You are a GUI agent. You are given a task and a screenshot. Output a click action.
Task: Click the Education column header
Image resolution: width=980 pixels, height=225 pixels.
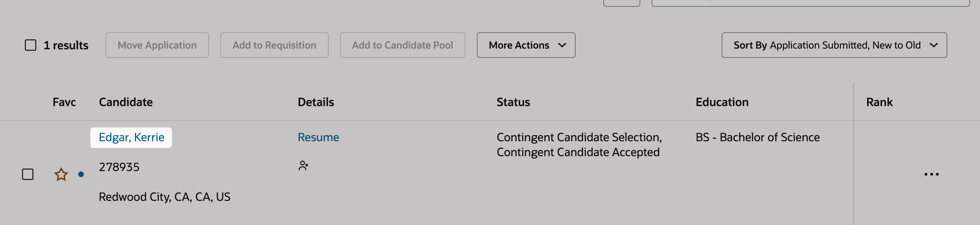(722, 102)
